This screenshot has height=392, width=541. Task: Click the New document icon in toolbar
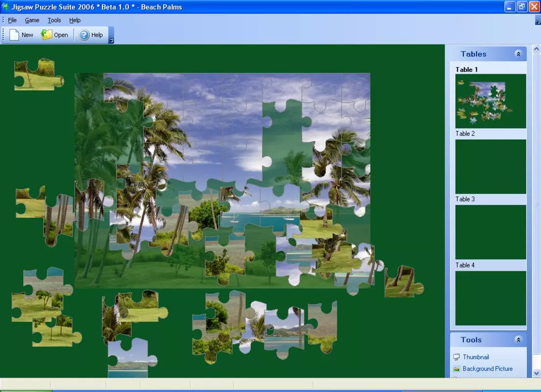click(14, 35)
